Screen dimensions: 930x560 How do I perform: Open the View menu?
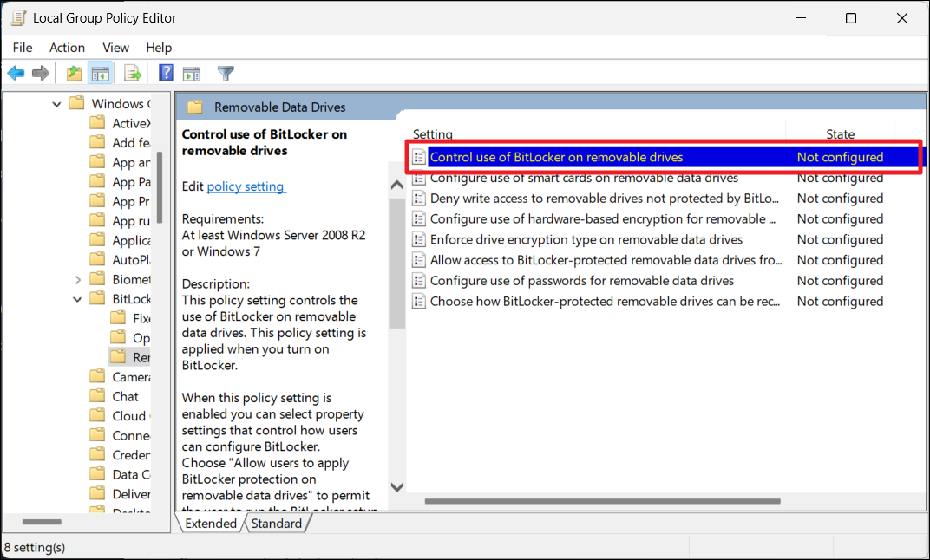(115, 48)
